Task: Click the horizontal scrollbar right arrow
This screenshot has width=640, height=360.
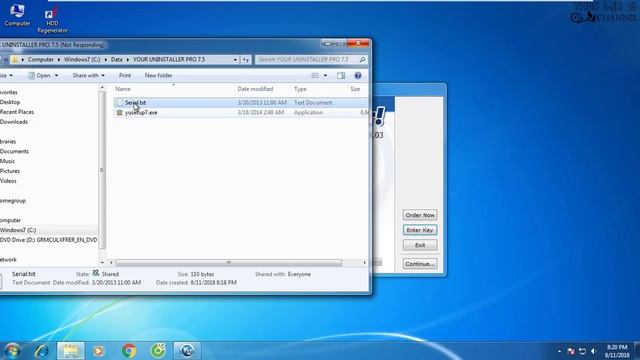Action: (x=364, y=262)
